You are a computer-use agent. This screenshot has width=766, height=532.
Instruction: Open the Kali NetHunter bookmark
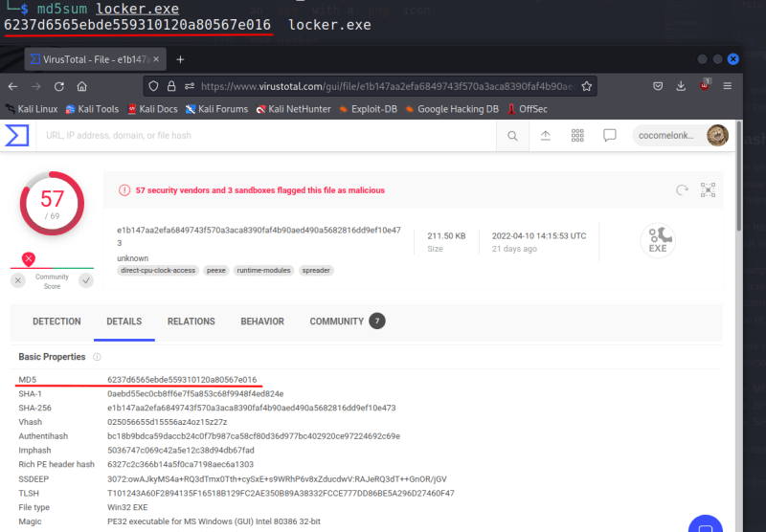(x=294, y=109)
